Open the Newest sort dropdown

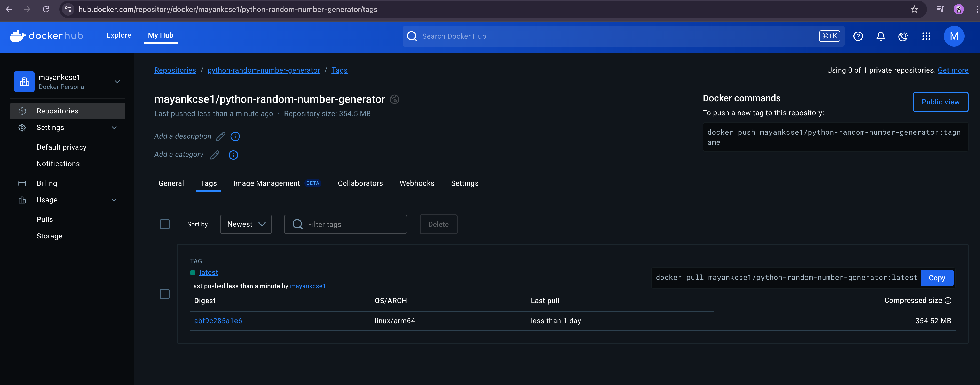(246, 224)
